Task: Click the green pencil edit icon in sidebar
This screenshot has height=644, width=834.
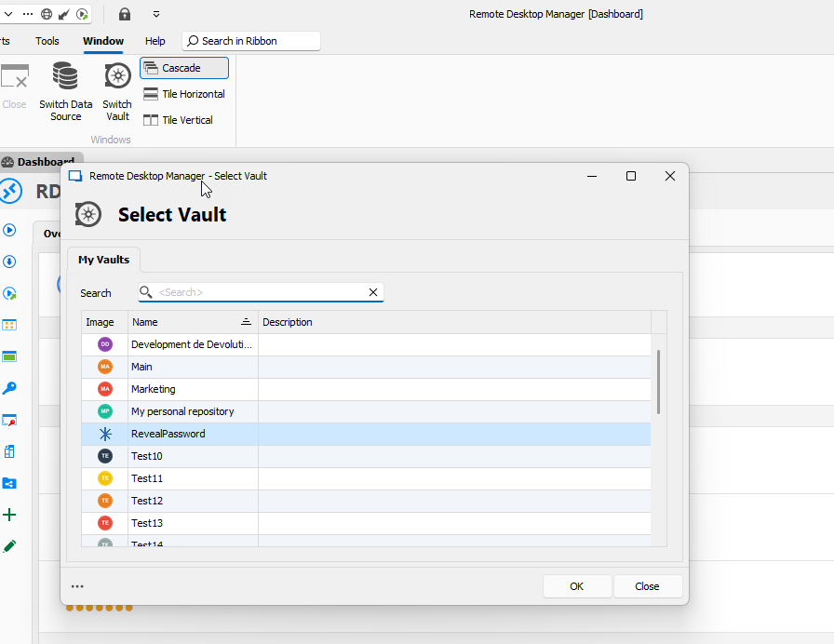Action: pyautogui.click(x=9, y=546)
